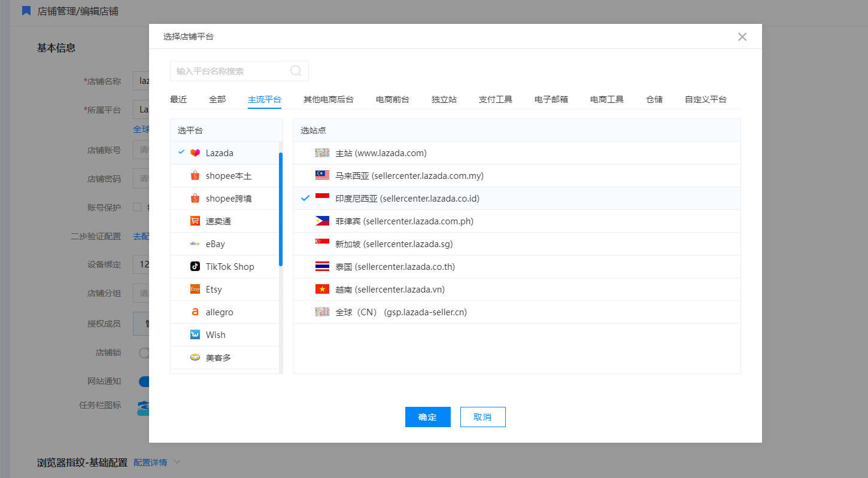Click the search magnifier icon
The height and width of the screenshot is (478, 868).
296,71
